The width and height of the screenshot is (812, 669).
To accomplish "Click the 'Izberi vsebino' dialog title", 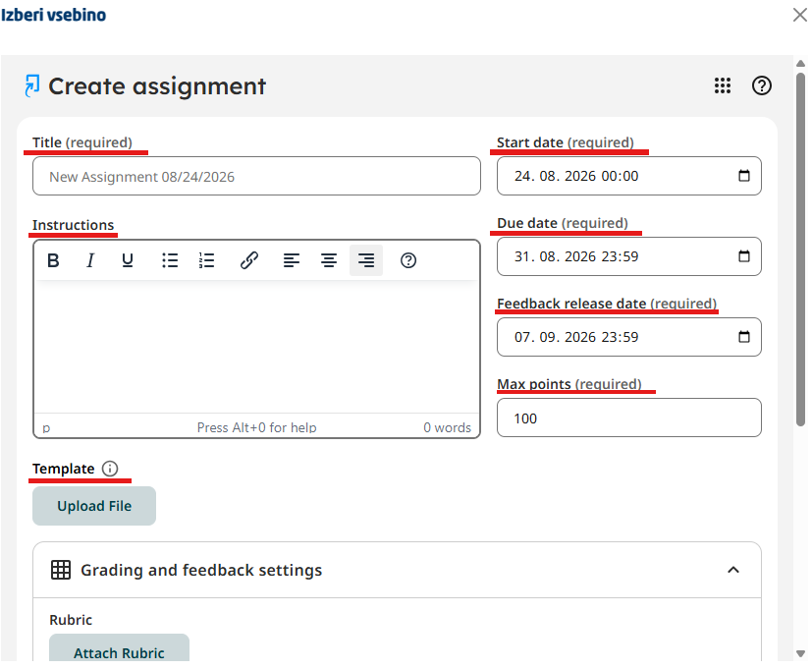I will point(53,15).
